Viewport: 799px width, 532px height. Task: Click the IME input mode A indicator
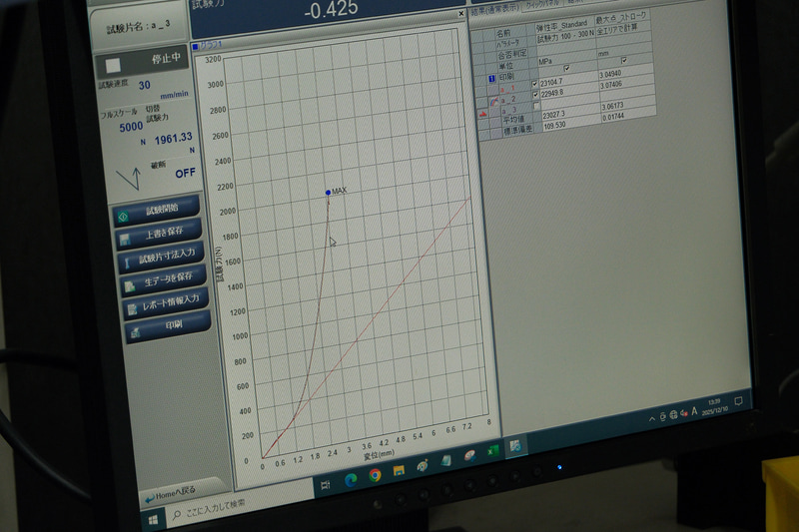tap(694, 411)
